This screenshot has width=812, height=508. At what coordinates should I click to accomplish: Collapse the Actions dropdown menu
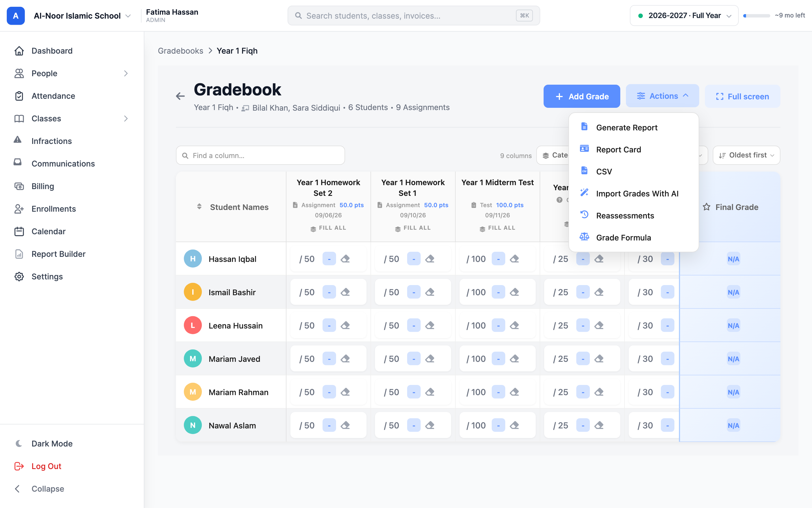click(x=662, y=96)
